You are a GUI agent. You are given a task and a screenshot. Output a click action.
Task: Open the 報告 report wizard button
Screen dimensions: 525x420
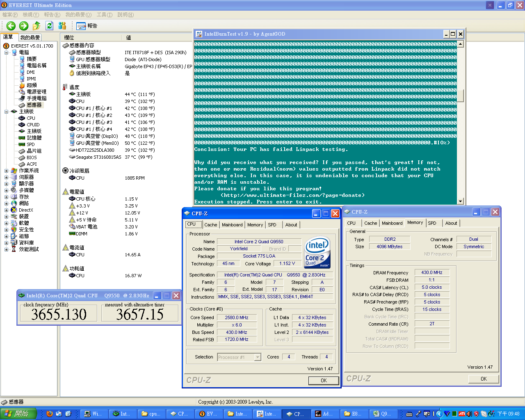(x=87, y=26)
